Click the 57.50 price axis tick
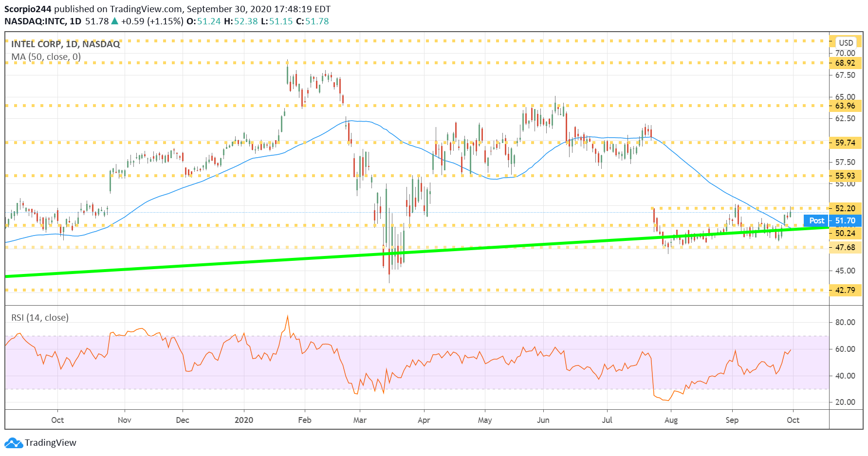868x456 pixels. (x=845, y=162)
